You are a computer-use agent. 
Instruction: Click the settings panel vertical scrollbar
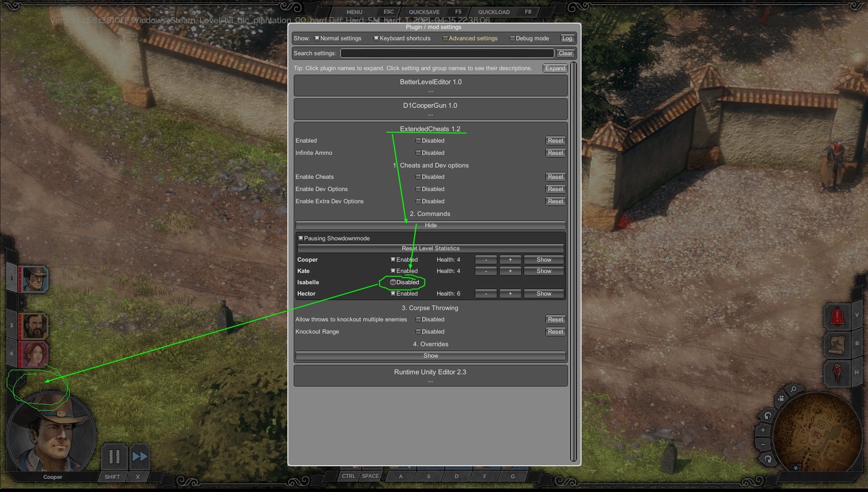[x=573, y=261]
